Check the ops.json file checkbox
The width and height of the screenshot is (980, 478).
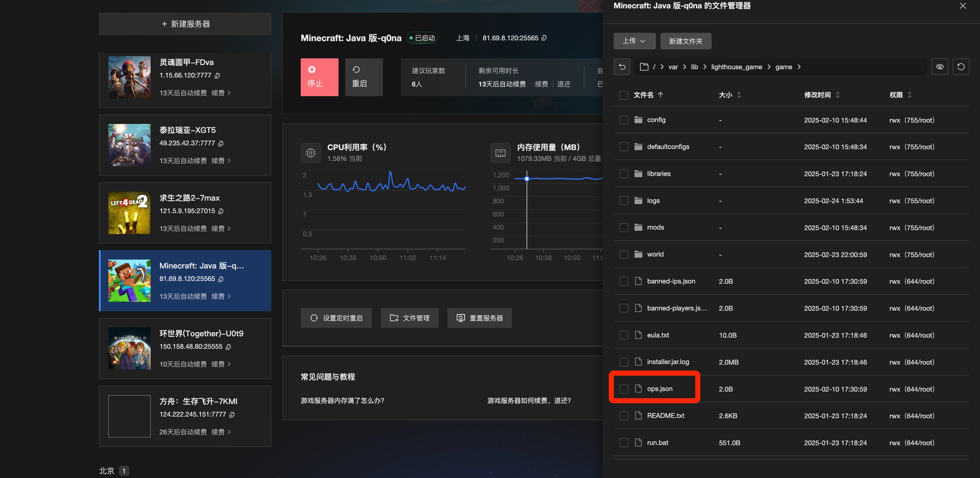623,389
